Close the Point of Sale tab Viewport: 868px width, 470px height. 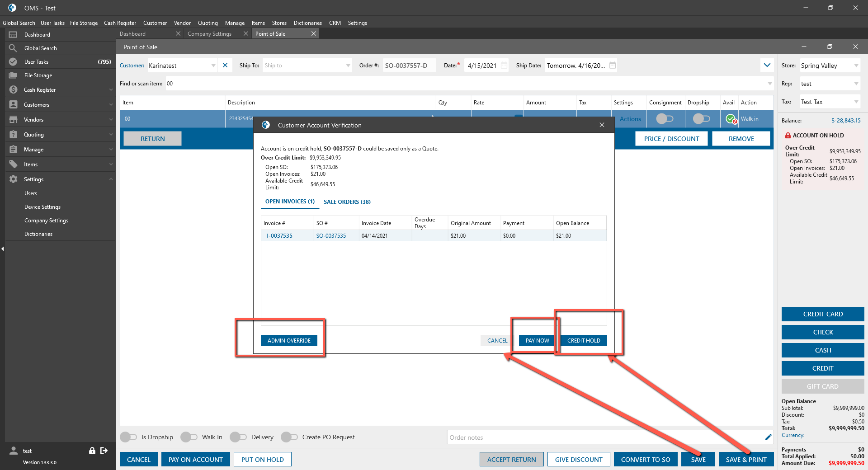click(314, 34)
